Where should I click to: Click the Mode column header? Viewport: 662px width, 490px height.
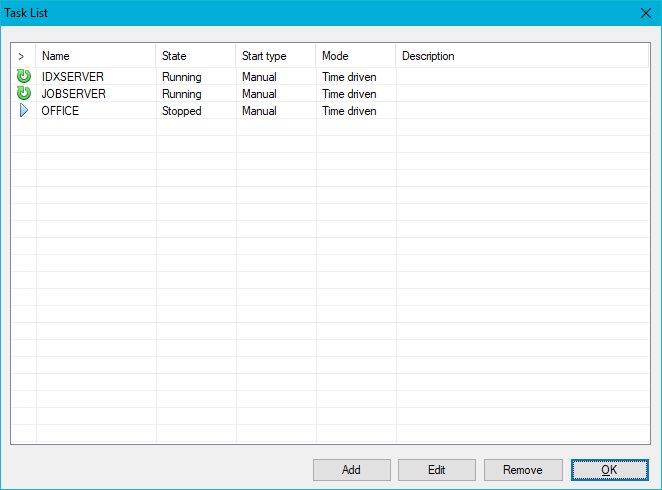(355, 56)
